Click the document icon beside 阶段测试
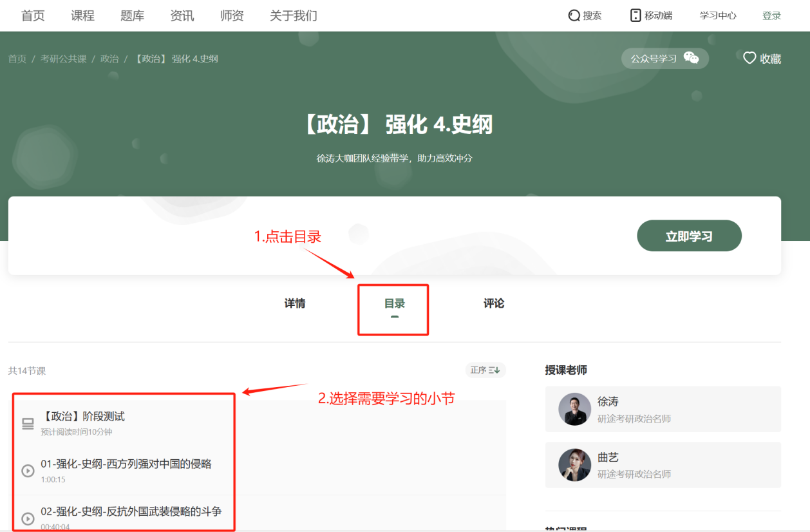Image resolution: width=810 pixels, height=532 pixels. tap(28, 423)
